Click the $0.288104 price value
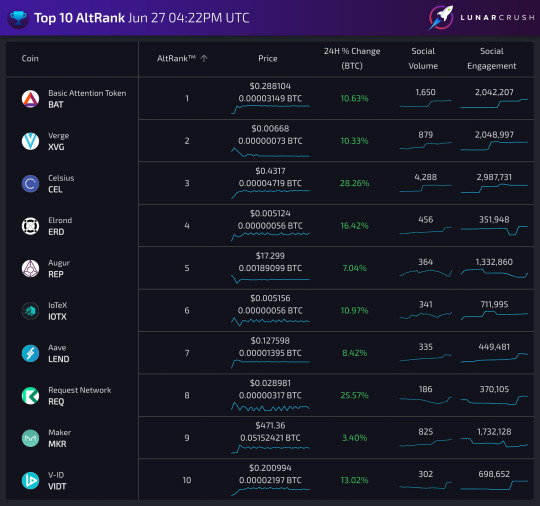Image resolution: width=540 pixels, height=506 pixels. click(x=270, y=86)
